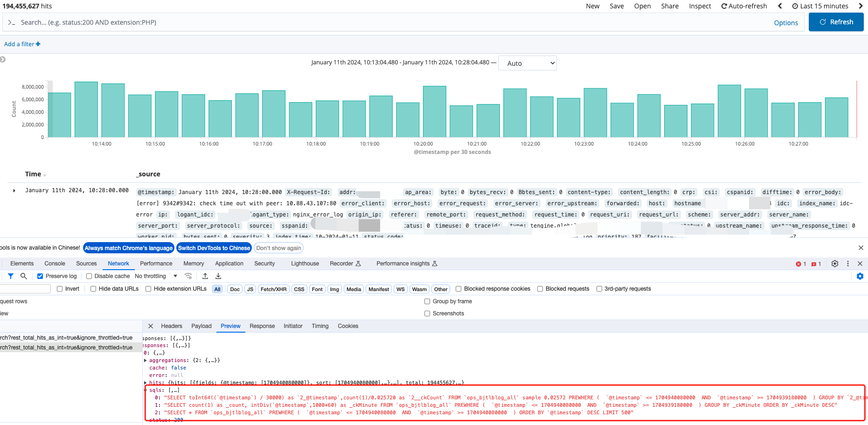Check Group by frame checkbox

[x=427, y=301]
